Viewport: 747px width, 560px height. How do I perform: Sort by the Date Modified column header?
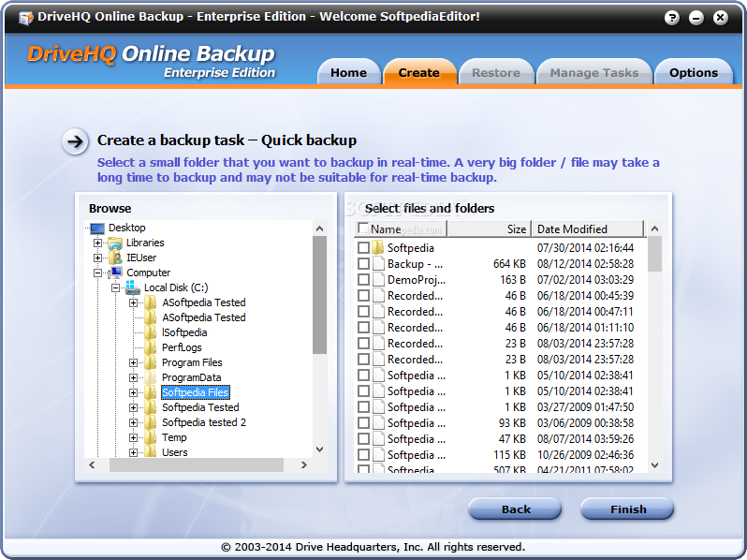click(x=588, y=228)
